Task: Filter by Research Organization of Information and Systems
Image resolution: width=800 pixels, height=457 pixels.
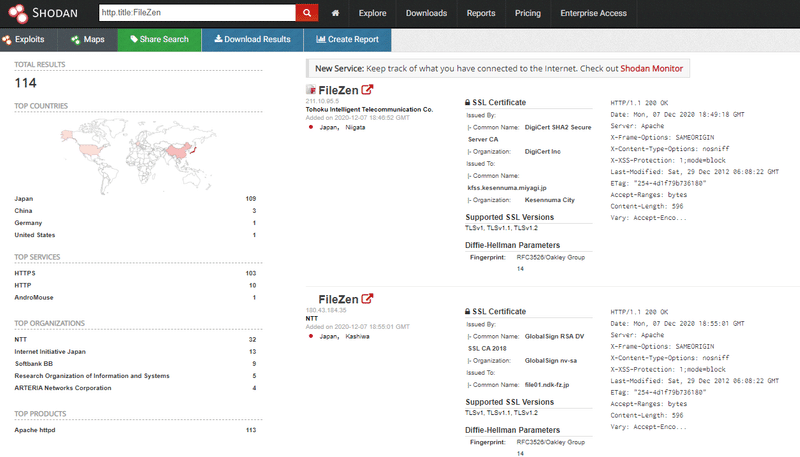Action: click(92, 376)
